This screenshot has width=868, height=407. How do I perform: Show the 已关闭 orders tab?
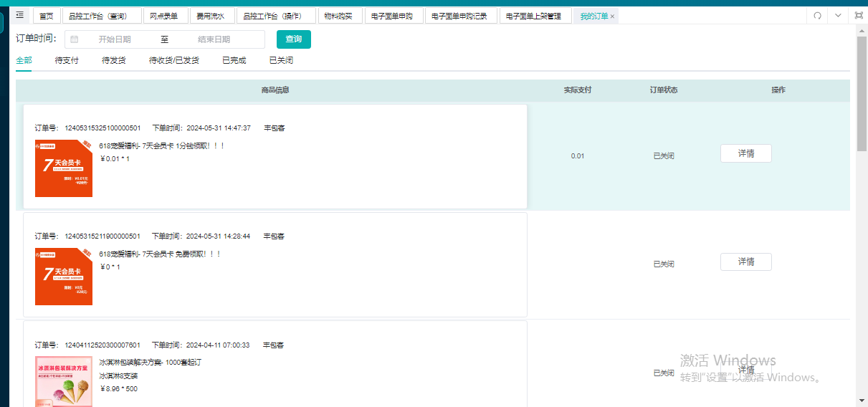[281, 60]
